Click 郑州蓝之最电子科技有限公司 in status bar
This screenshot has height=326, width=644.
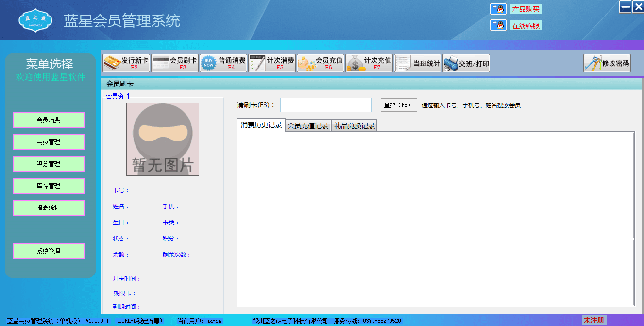tap(290, 321)
